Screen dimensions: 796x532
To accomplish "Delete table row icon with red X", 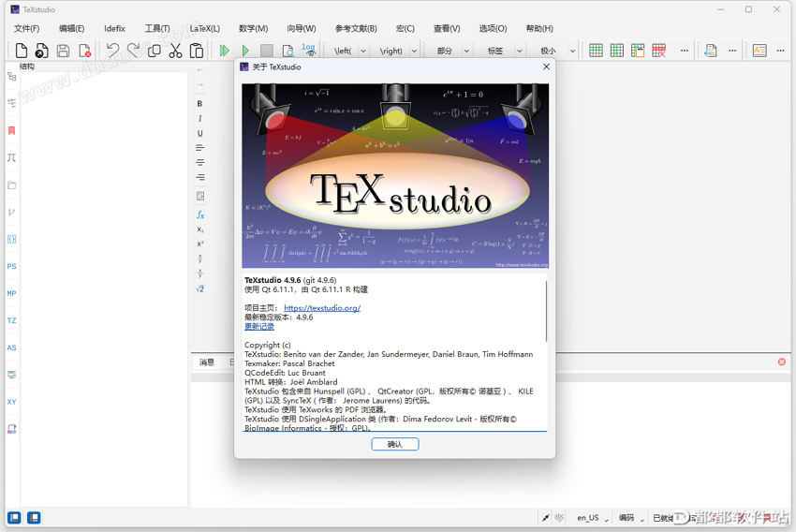I will pos(659,51).
